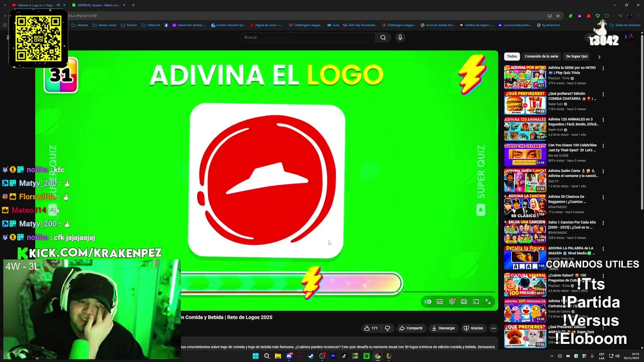Open Windows Start menu
644x362 pixels.
pos(256,356)
